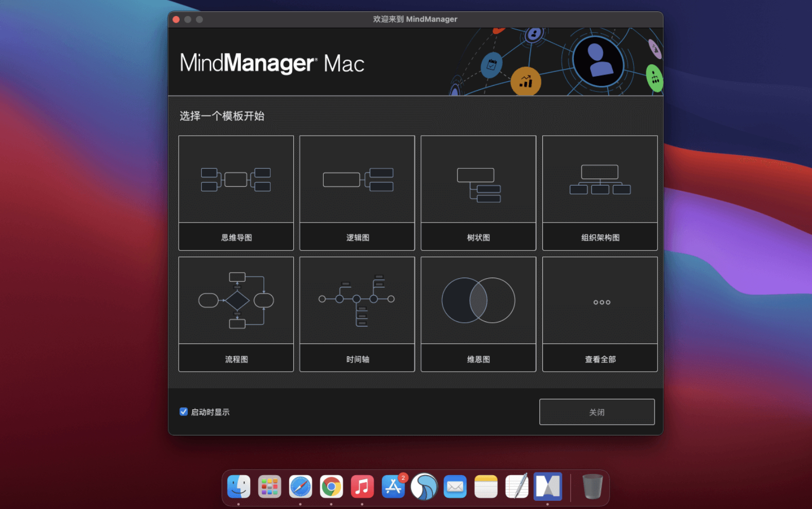Click 查看全部 to view all templates
Viewport: 812px width, 509px height.
[x=600, y=314]
